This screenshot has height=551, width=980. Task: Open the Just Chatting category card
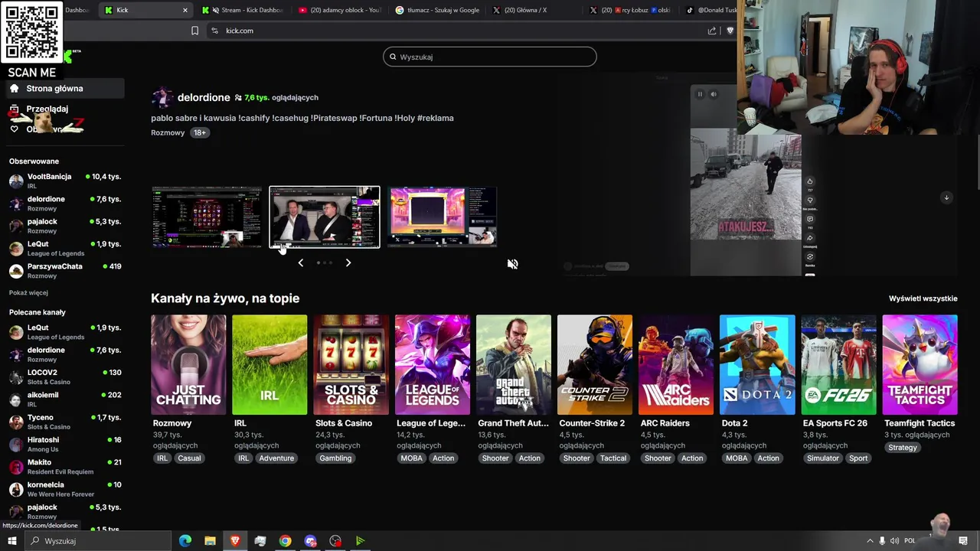tap(188, 364)
